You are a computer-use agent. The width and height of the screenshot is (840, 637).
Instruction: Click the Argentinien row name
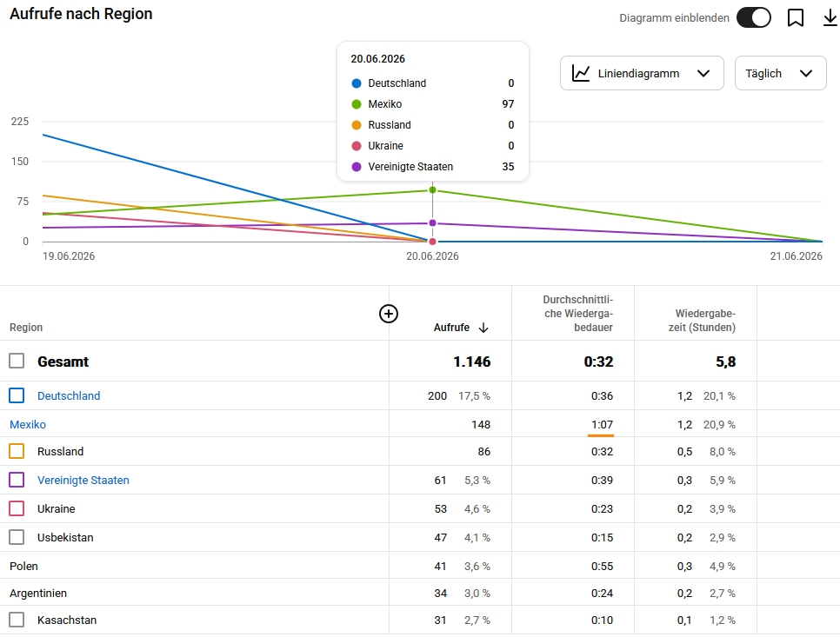coord(38,593)
